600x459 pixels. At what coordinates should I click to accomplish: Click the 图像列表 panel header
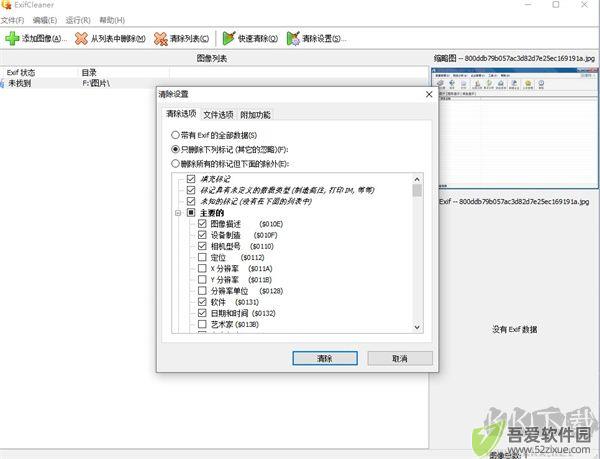pyautogui.click(x=212, y=58)
